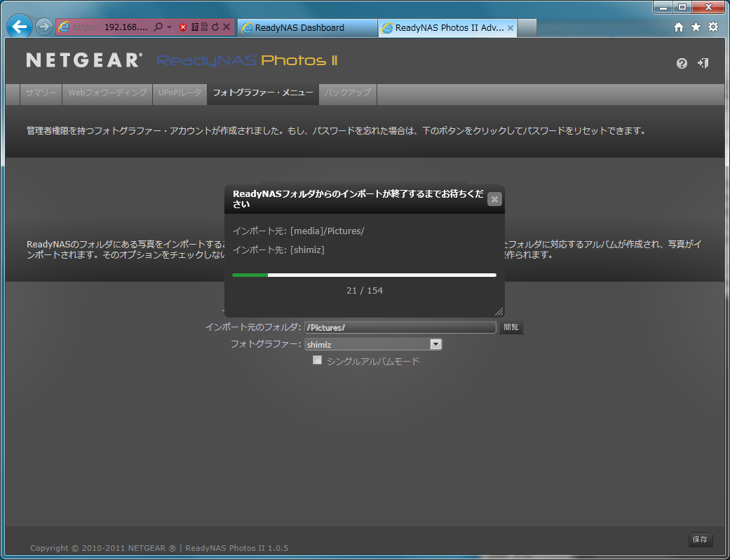Click the logout door icon

[703, 63]
